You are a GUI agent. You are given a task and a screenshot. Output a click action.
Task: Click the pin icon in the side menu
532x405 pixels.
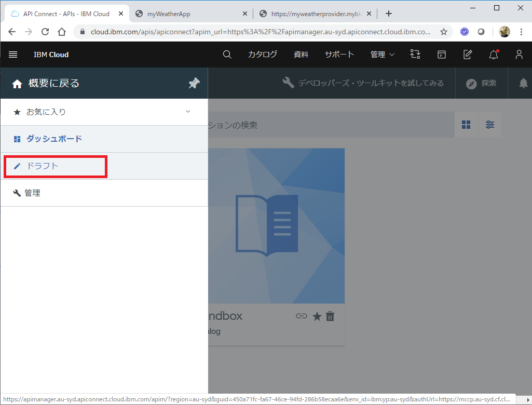(194, 83)
